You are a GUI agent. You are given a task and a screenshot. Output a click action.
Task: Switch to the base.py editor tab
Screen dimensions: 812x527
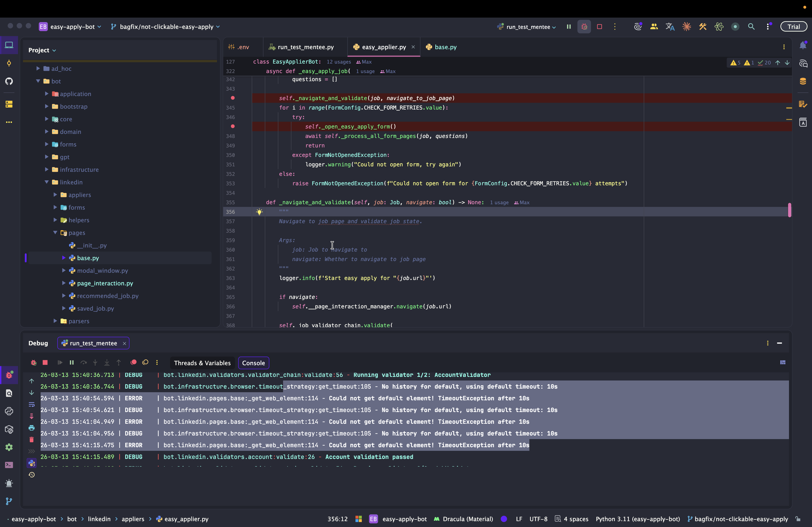click(x=441, y=47)
